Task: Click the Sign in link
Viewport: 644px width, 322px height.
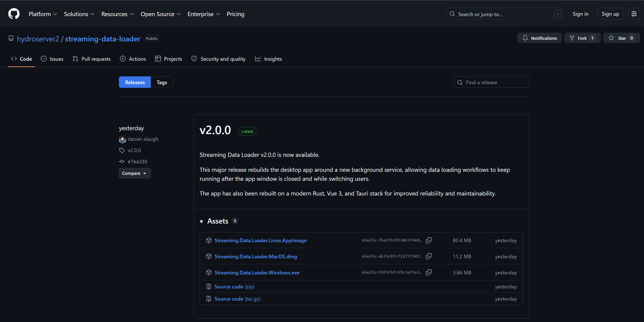Action: click(x=580, y=14)
